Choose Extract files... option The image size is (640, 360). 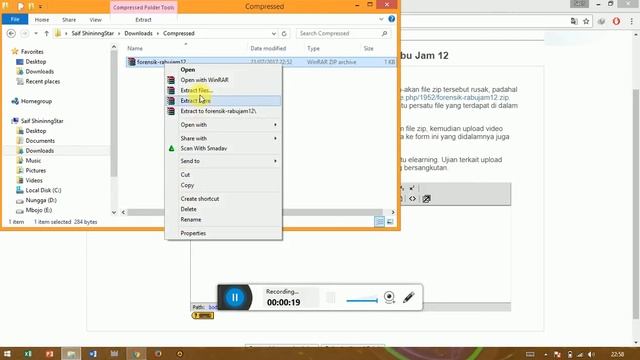click(196, 90)
